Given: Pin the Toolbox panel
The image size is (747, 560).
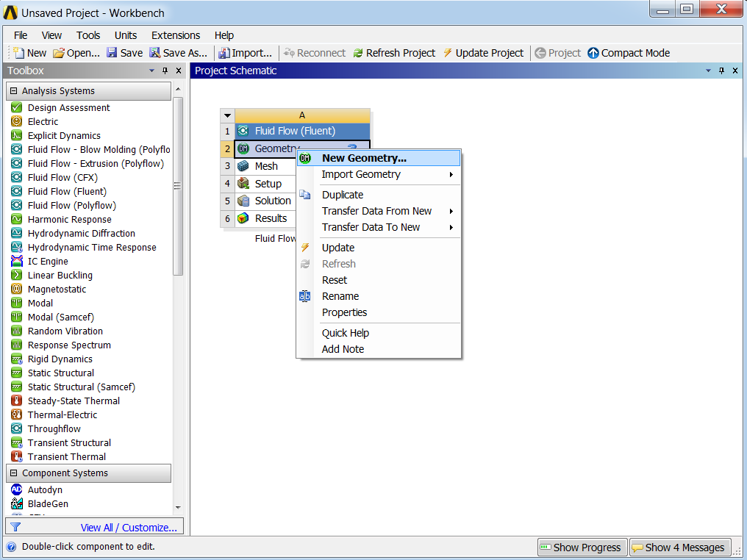Looking at the screenshot, I should [165, 71].
